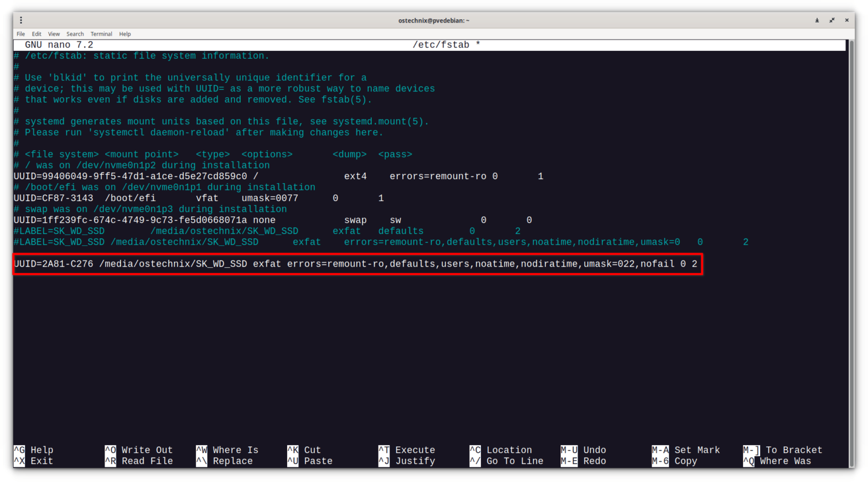Screen dimensions: 868x482
Task: Open the Terminal menu
Action: (x=101, y=34)
